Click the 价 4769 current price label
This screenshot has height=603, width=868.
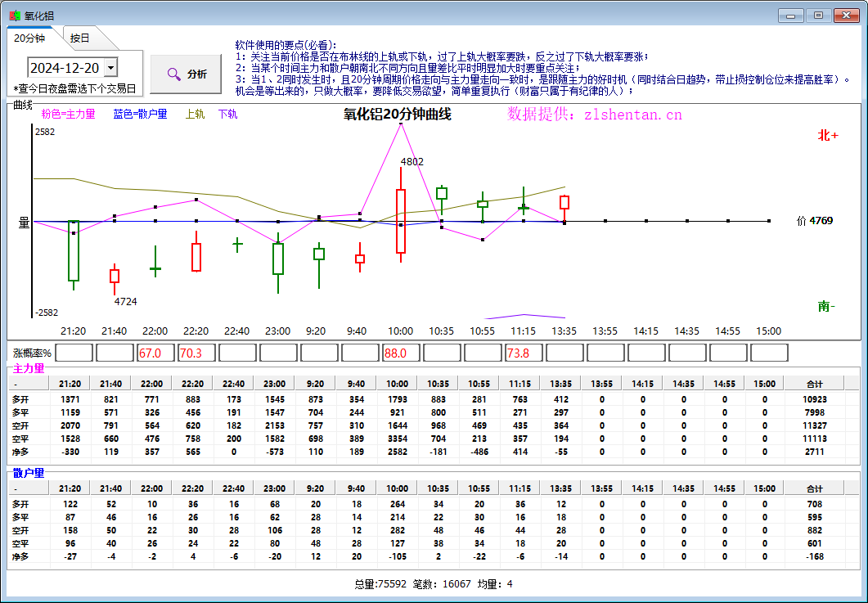coord(815,220)
